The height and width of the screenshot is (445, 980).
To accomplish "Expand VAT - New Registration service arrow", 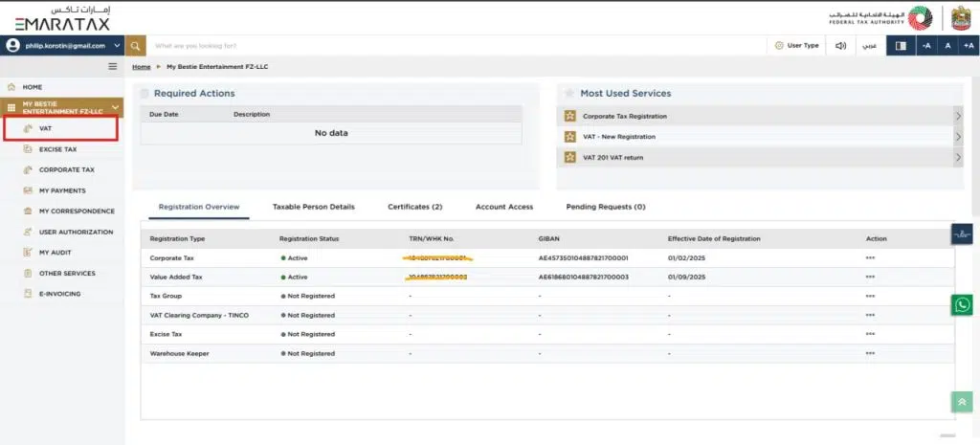I will 958,137.
